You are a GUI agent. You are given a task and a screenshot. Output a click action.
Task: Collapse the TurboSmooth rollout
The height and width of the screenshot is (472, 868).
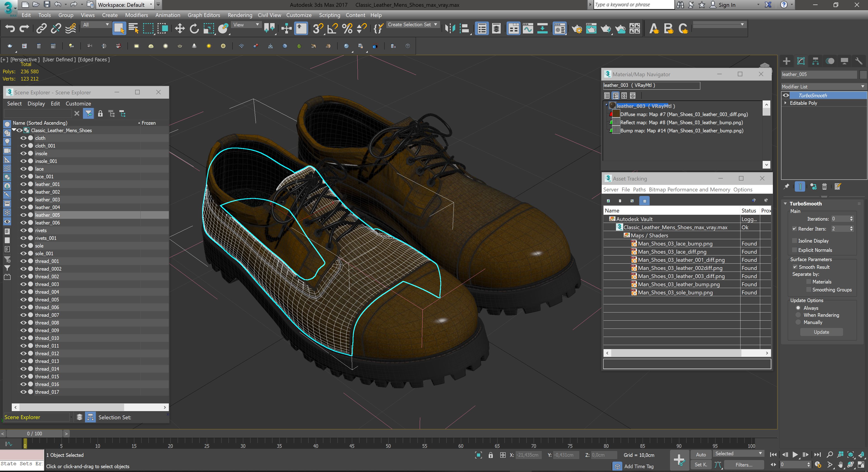point(785,203)
